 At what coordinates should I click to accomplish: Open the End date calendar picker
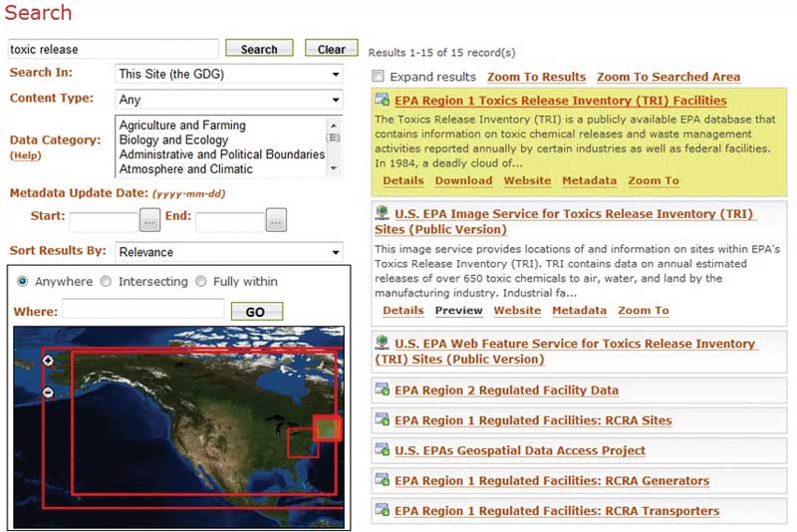[276, 220]
